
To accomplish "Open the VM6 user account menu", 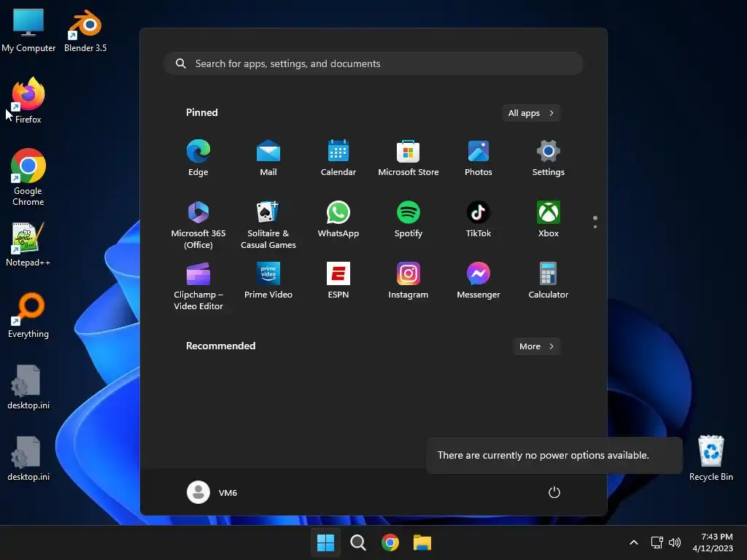I will click(x=212, y=492).
